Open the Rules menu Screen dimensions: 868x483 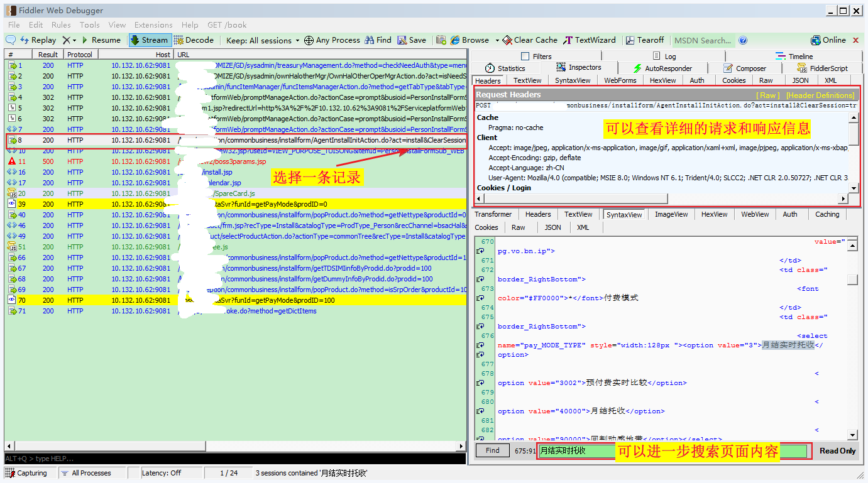pyautogui.click(x=61, y=25)
